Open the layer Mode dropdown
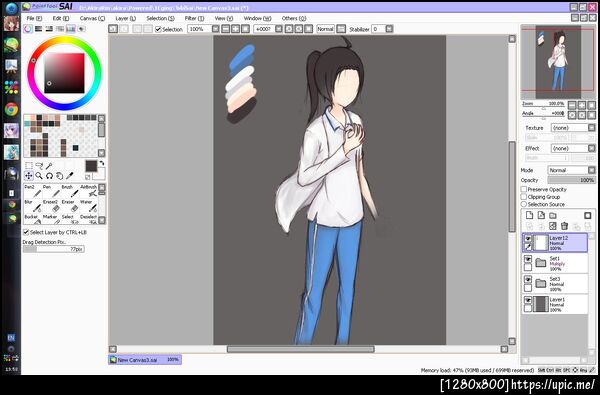 click(572, 170)
